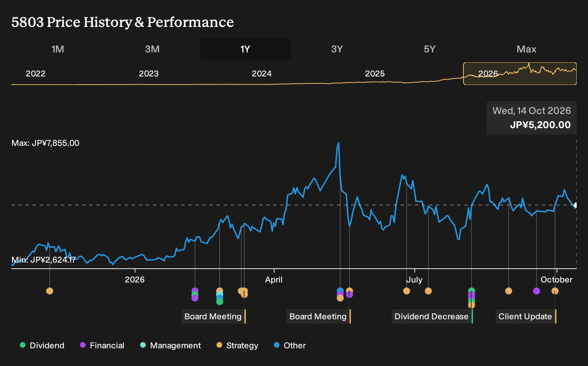The width and height of the screenshot is (588, 366).
Task: Click the white current-price point on the chart line
Action: pyautogui.click(x=576, y=205)
